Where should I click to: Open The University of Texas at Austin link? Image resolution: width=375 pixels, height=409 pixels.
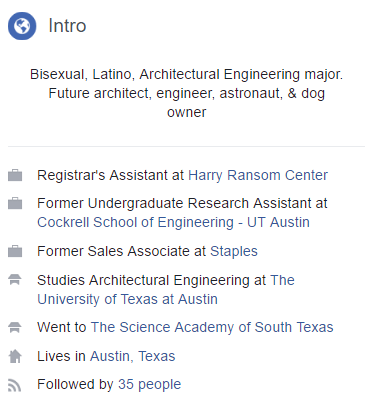point(166,290)
